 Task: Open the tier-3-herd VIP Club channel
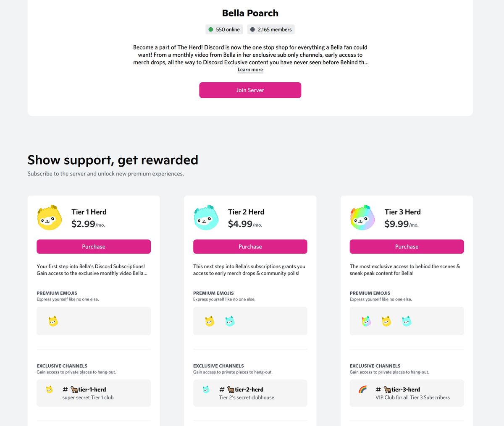(406, 393)
